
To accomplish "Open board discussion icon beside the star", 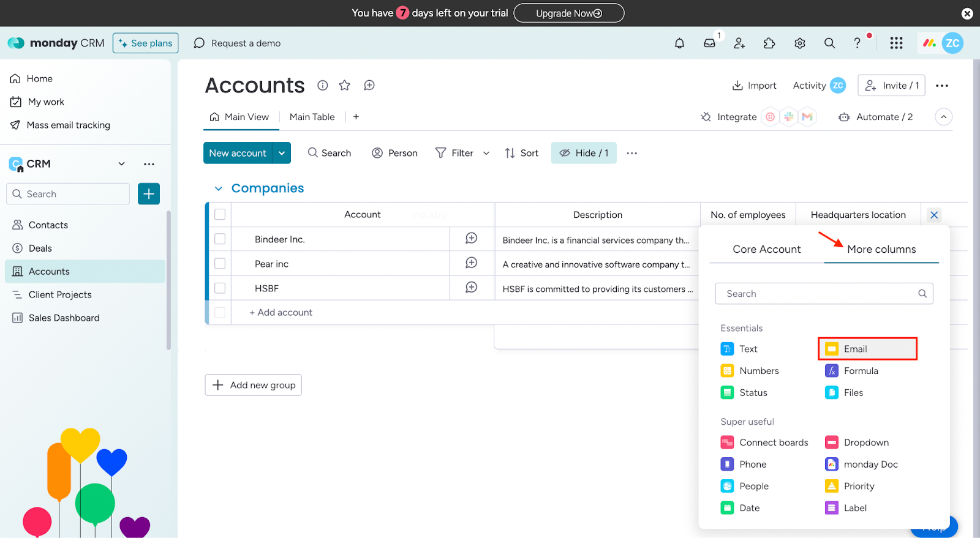I will click(x=369, y=85).
